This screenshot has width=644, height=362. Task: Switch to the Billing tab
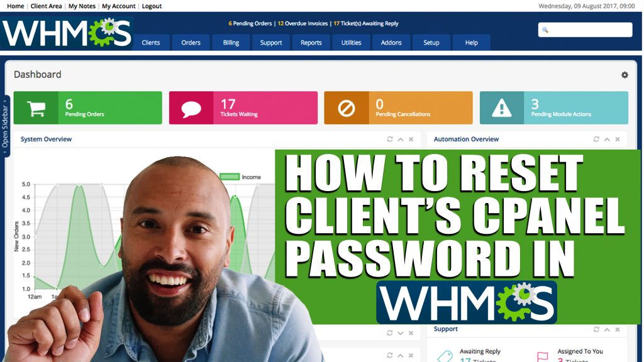click(x=230, y=43)
